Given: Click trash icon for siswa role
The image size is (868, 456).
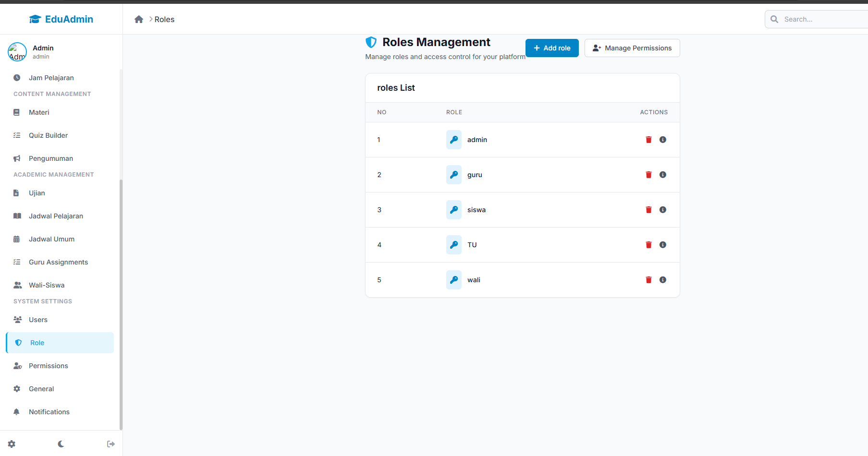Looking at the screenshot, I should coord(648,210).
